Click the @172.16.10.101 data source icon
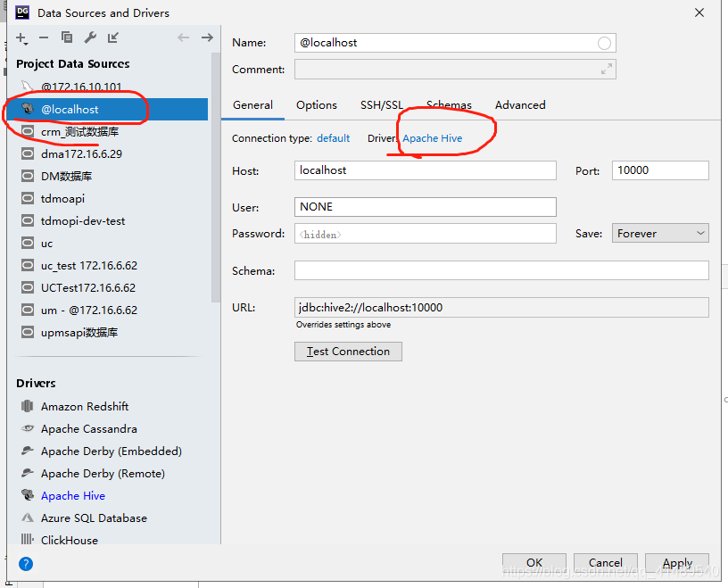This screenshot has height=588, width=728. (28, 87)
